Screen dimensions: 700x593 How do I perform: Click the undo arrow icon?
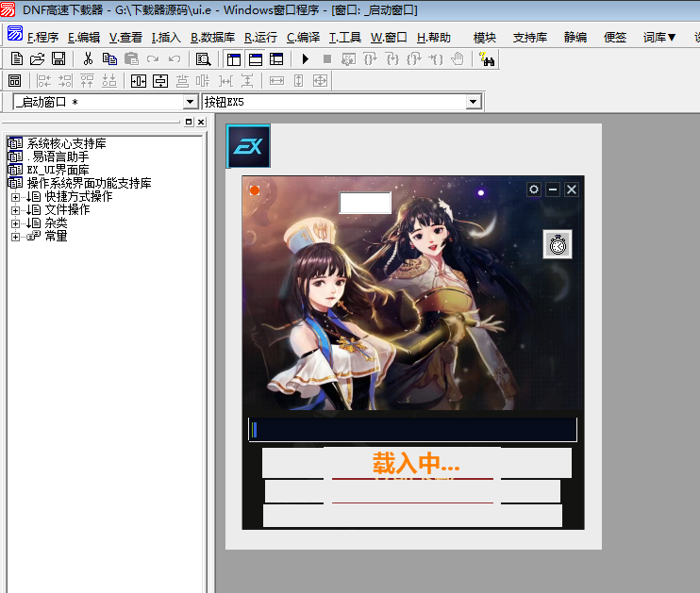point(175,58)
